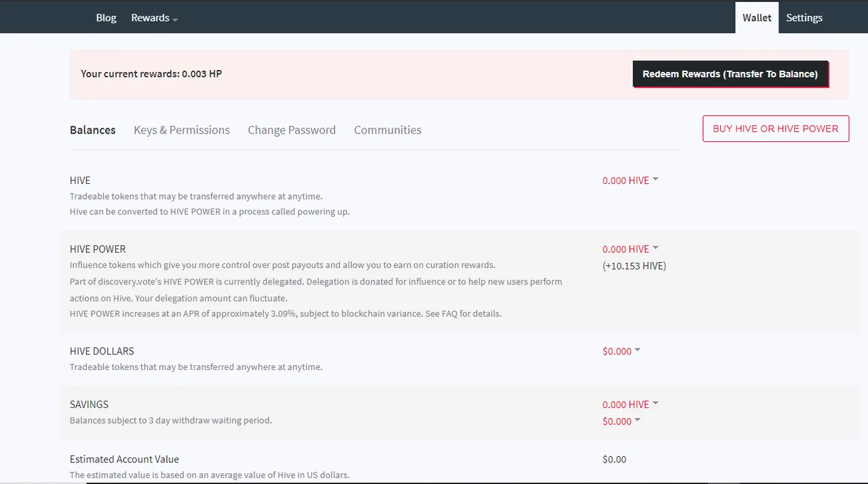The image size is (868, 484).
Task: Click the 'See FAQ for details' text
Action: tap(464, 314)
